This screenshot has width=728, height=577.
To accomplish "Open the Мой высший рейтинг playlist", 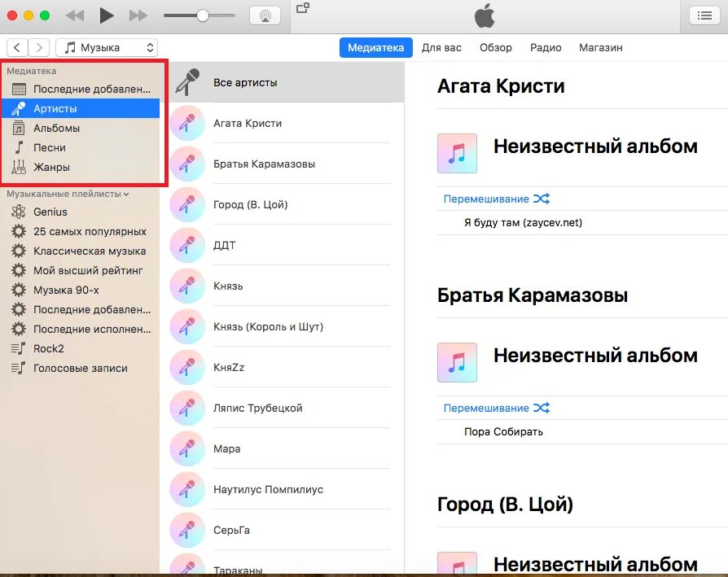I will tap(81, 270).
